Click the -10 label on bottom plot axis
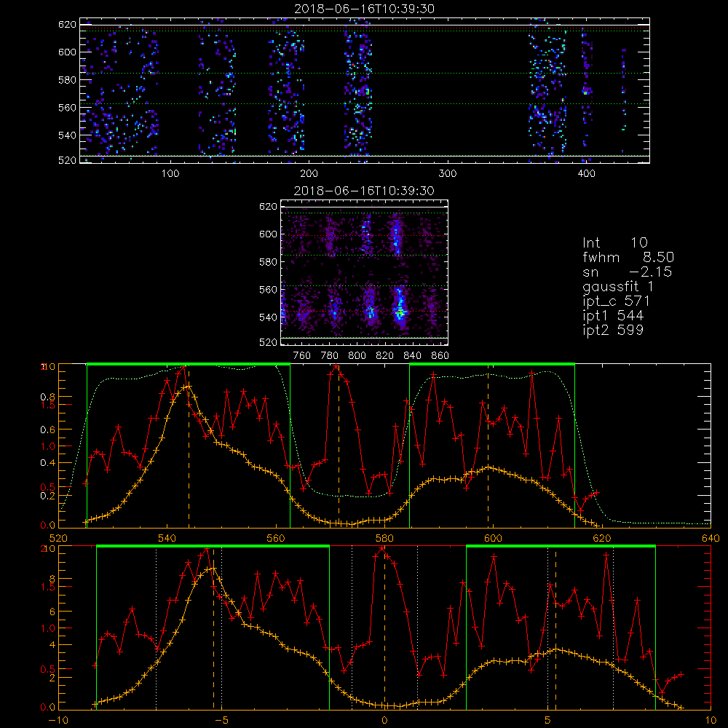728x728 pixels. [58, 721]
